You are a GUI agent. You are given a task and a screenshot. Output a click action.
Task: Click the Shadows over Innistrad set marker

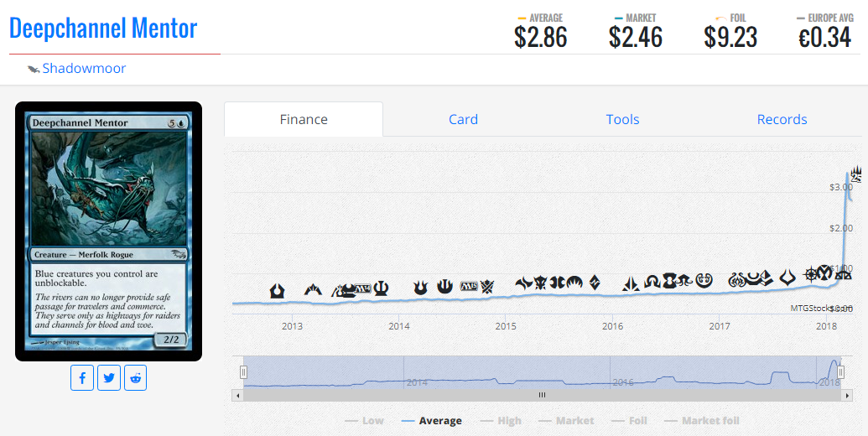coord(652,282)
